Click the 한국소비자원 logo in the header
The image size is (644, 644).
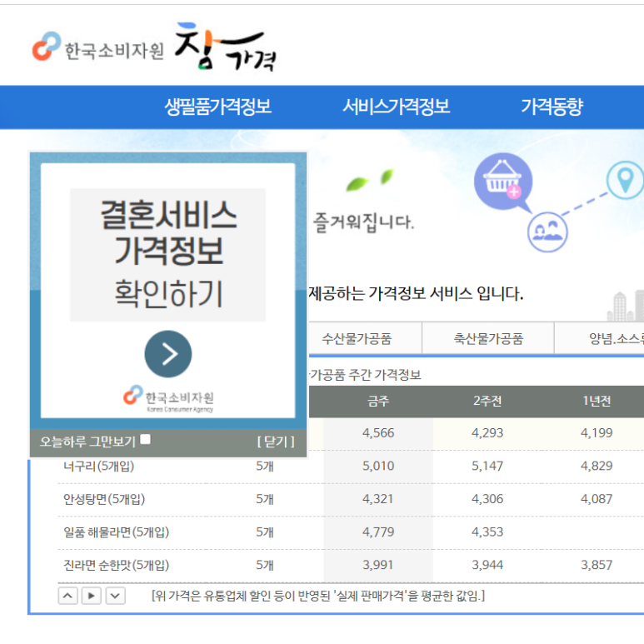(98, 47)
